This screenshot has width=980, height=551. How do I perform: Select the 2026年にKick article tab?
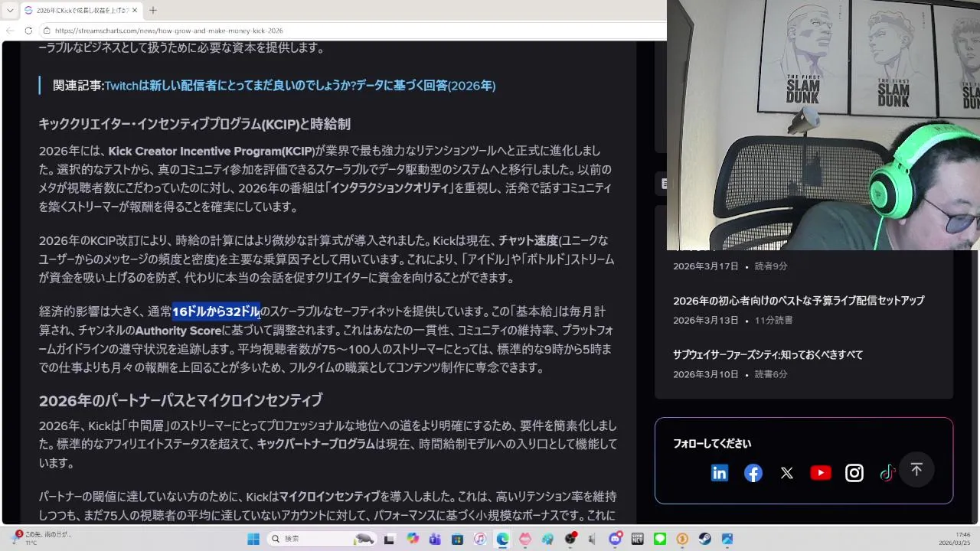(80, 10)
